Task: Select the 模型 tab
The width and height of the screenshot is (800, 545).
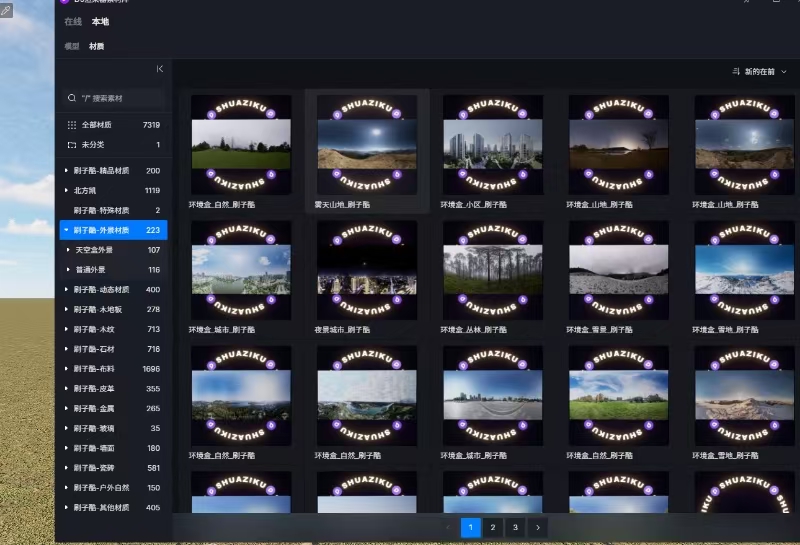Action: tap(72, 46)
